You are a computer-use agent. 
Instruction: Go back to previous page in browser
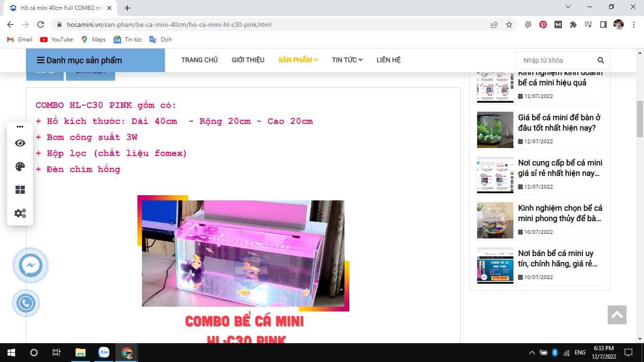click(10, 25)
